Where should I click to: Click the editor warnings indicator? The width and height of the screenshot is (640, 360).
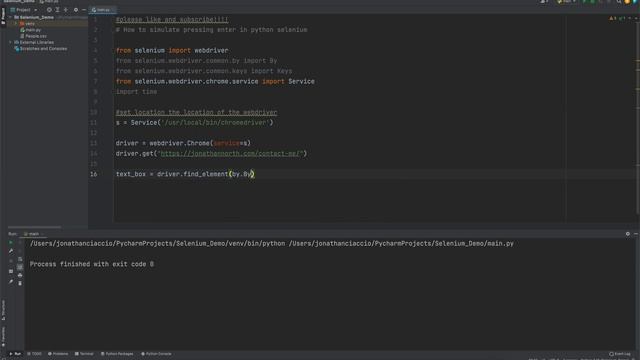coord(612,18)
